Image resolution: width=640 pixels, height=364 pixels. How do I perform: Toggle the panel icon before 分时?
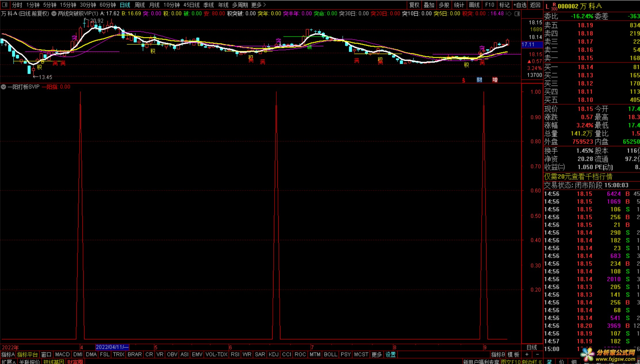pyautogui.click(x=5, y=5)
